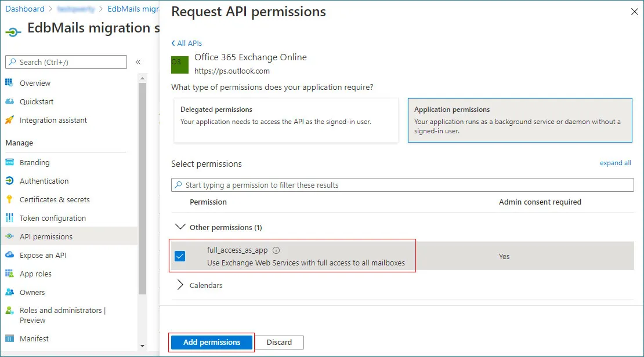Click the Dashboard breadcrumb link
The image size is (644, 357).
(x=24, y=9)
